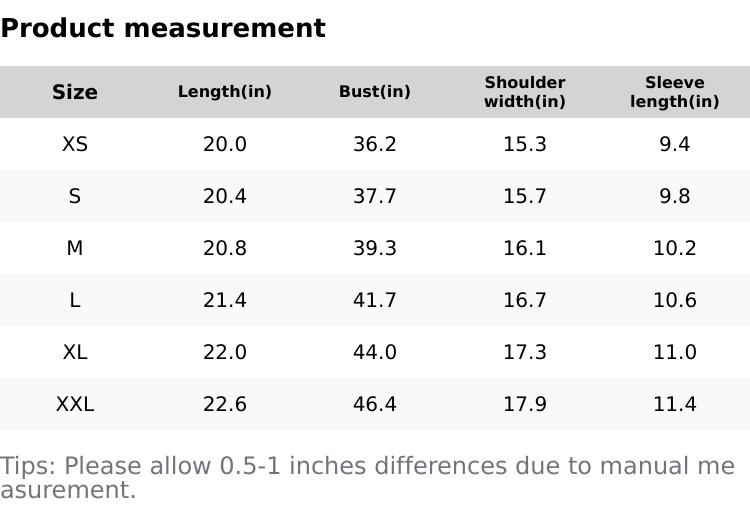Image resolution: width=750 pixels, height=526 pixels.
Task: Select the XS size row label
Action: click(x=75, y=144)
